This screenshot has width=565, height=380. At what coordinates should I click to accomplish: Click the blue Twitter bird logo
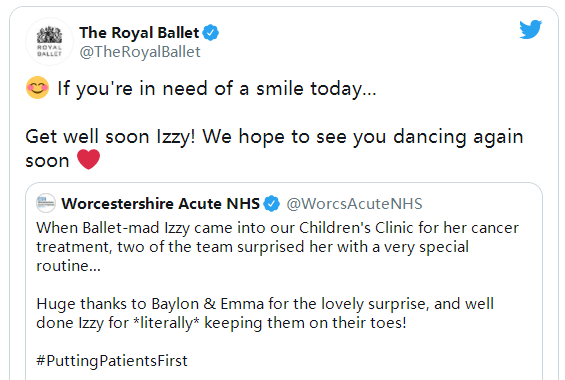pos(530,29)
